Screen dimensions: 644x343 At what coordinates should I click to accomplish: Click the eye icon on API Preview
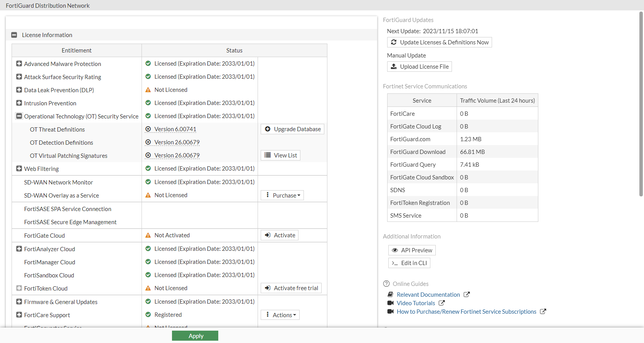pyautogui.click(x=395, y=250)
